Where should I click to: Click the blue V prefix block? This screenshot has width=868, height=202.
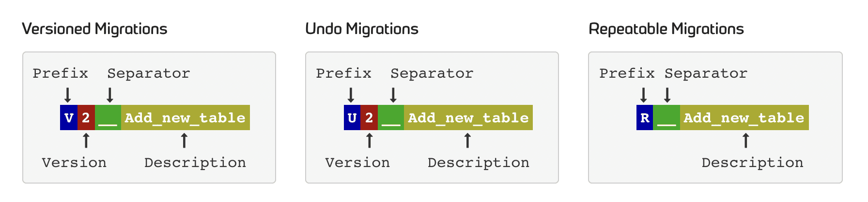tap(69, 118)
